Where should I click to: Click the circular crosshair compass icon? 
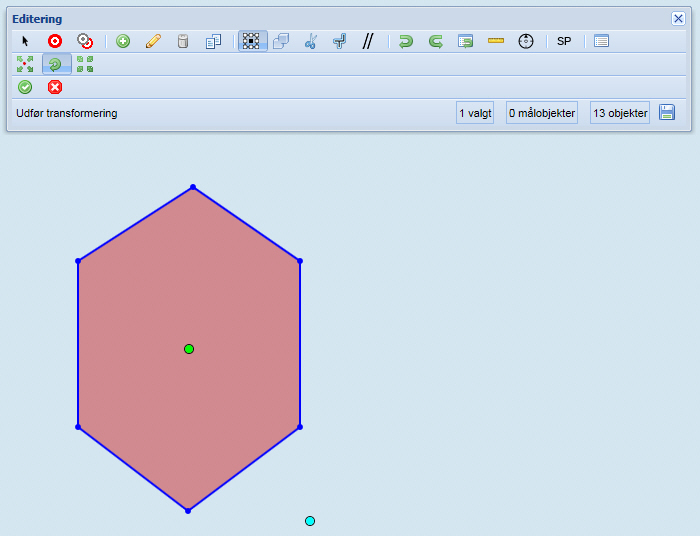tap(526, 42)
